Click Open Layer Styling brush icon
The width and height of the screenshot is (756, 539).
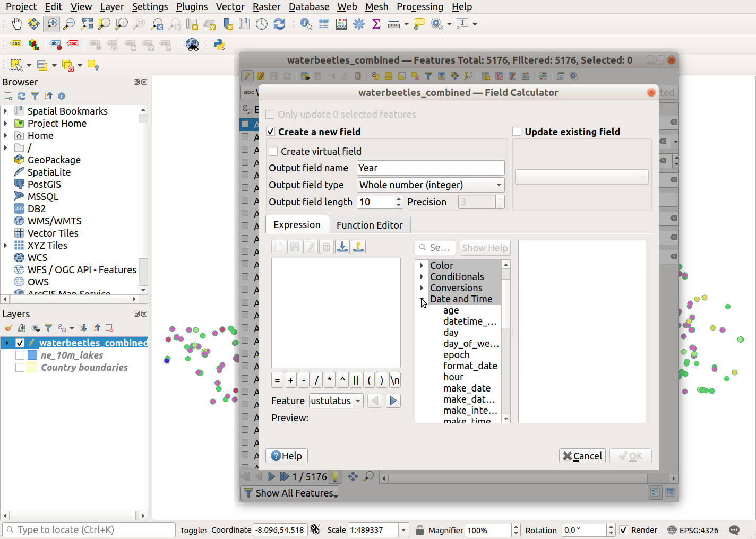pyautogui.click(x=8, y=328)
